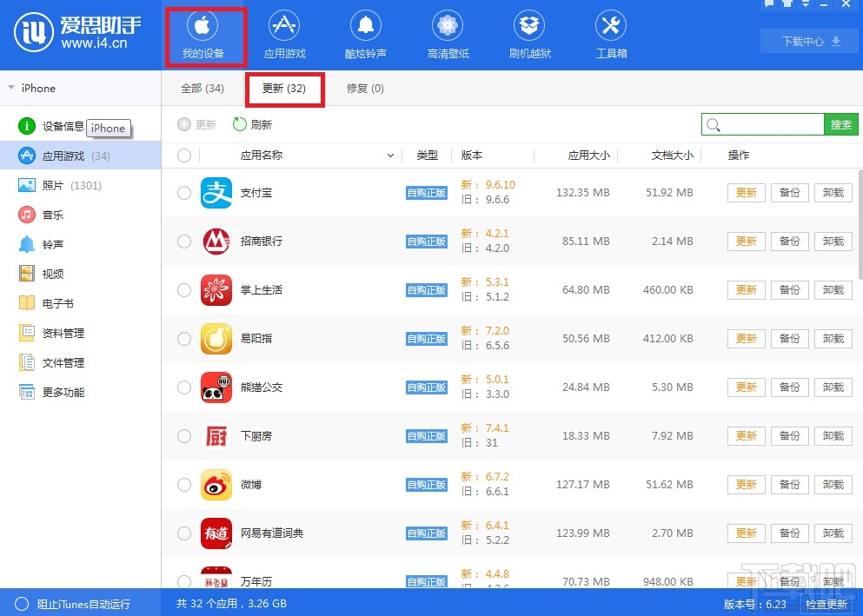This screenshot has width=863, height=616.
Task: Switch to the 修复(0) tab
Action: pyautogui.click(x=365, y=88)
